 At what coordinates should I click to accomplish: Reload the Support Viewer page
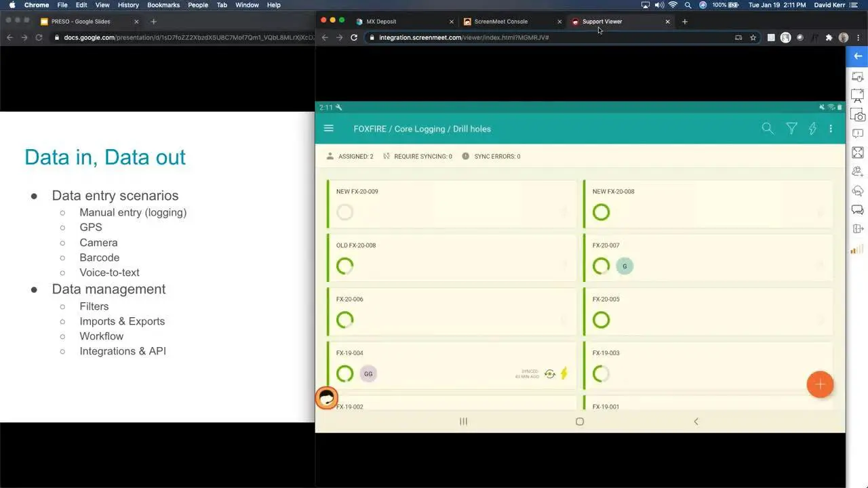point(354,37)
